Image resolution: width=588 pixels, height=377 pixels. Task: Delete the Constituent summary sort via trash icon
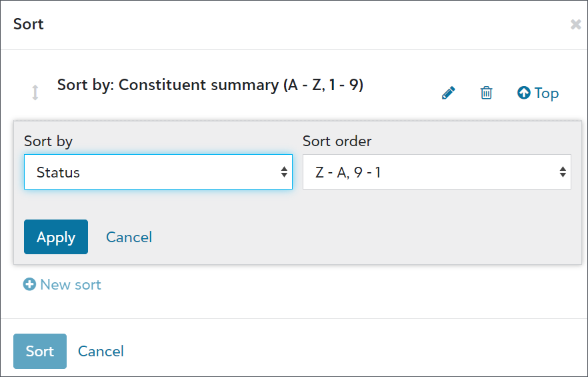pos(487,93)
